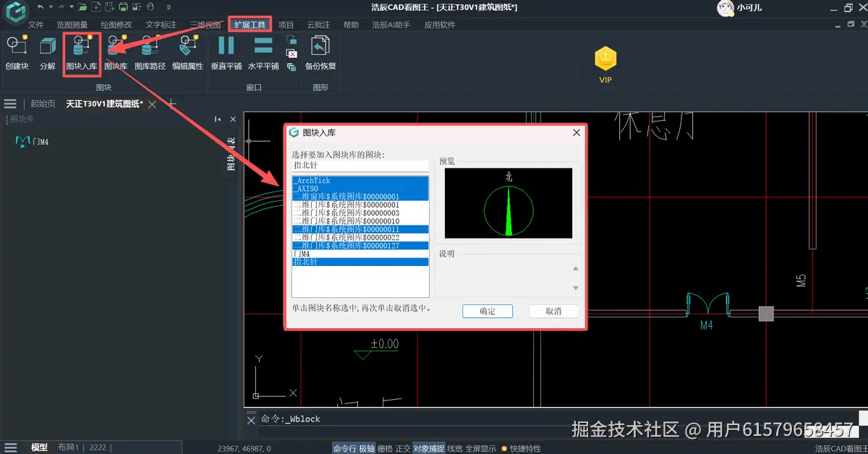Click the north arrow preview image
Image resolution: width=868 pixels, height=454 pixels.
coord(509,203)
